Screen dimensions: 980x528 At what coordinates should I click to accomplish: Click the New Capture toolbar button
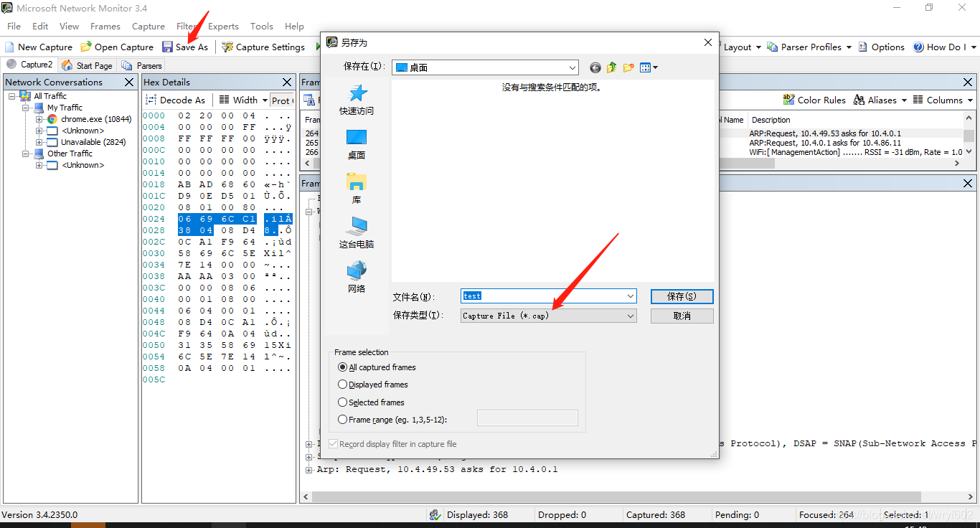pyautogui.click(x=39, y=47)
